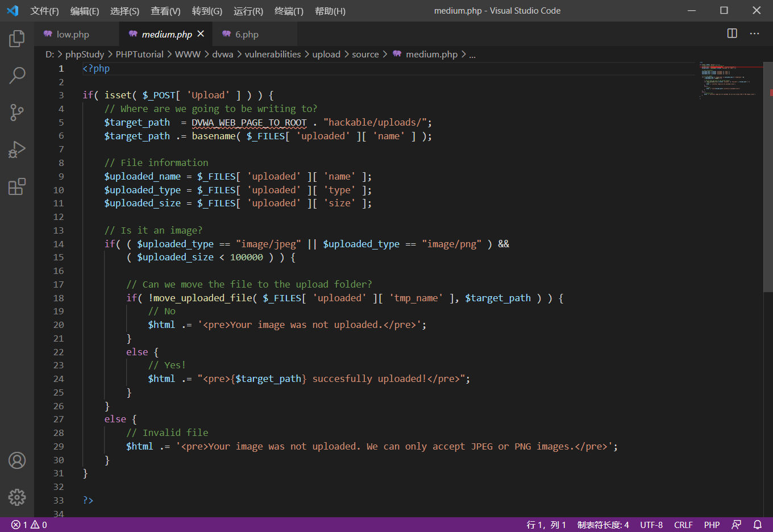This screenshot has height=532, width=773.
Task: Change the UTF-8 encoding selector
Action: pos(651,525)
